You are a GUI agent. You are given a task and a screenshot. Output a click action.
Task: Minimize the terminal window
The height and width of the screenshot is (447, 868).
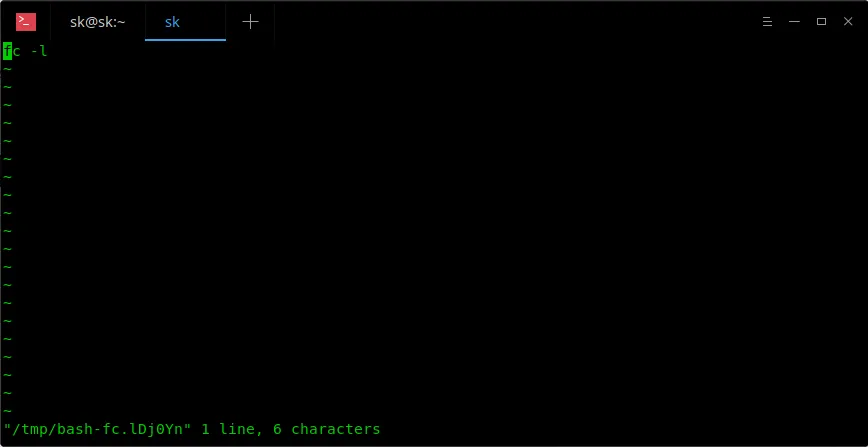[x=794, y=22]
